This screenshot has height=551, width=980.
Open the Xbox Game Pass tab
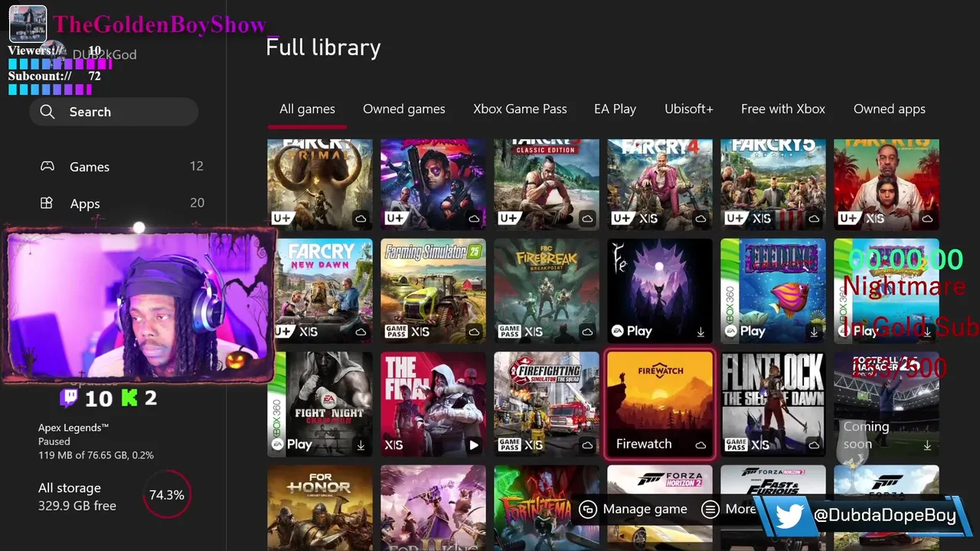520,109
